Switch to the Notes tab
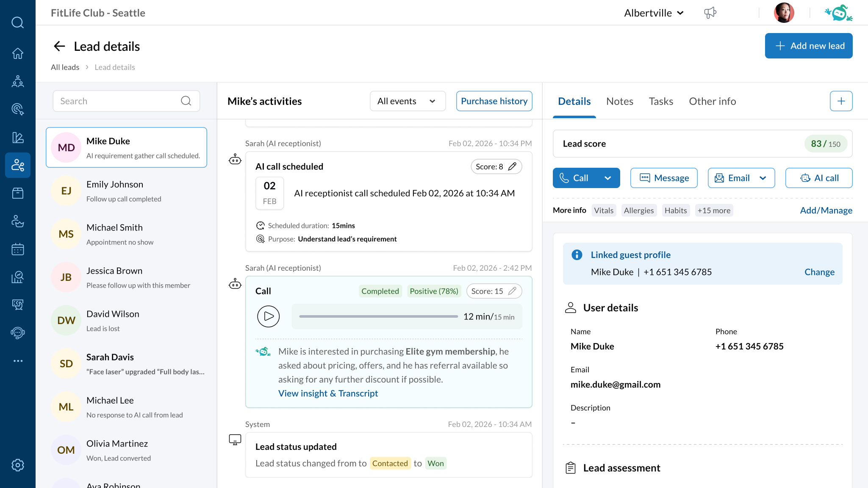The width and height of the screenshot is (868, 488). pos(619,101)
